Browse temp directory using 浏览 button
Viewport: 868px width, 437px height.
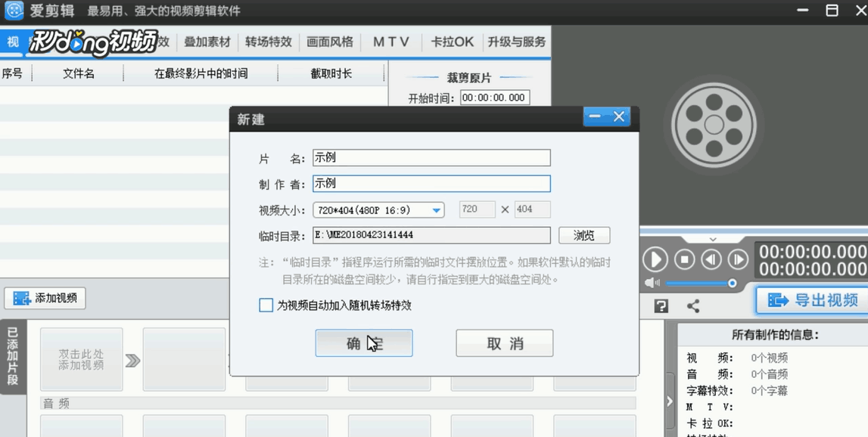tap(583, 235)
